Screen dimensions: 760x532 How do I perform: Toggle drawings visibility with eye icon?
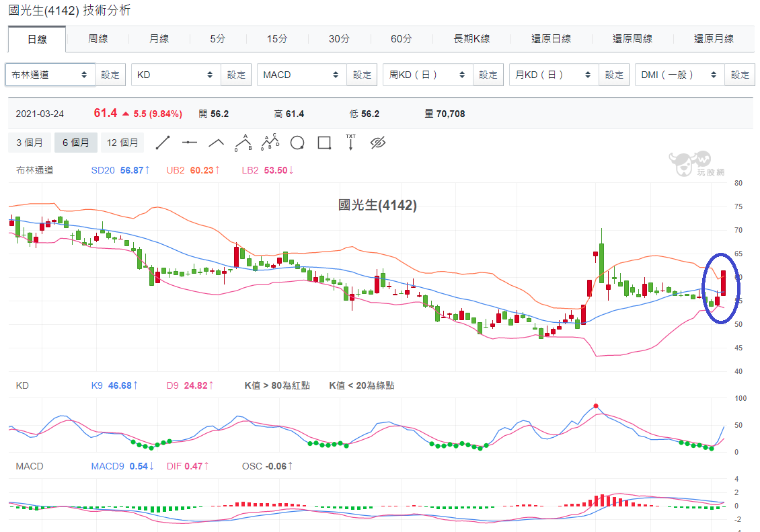pos(377,143)
